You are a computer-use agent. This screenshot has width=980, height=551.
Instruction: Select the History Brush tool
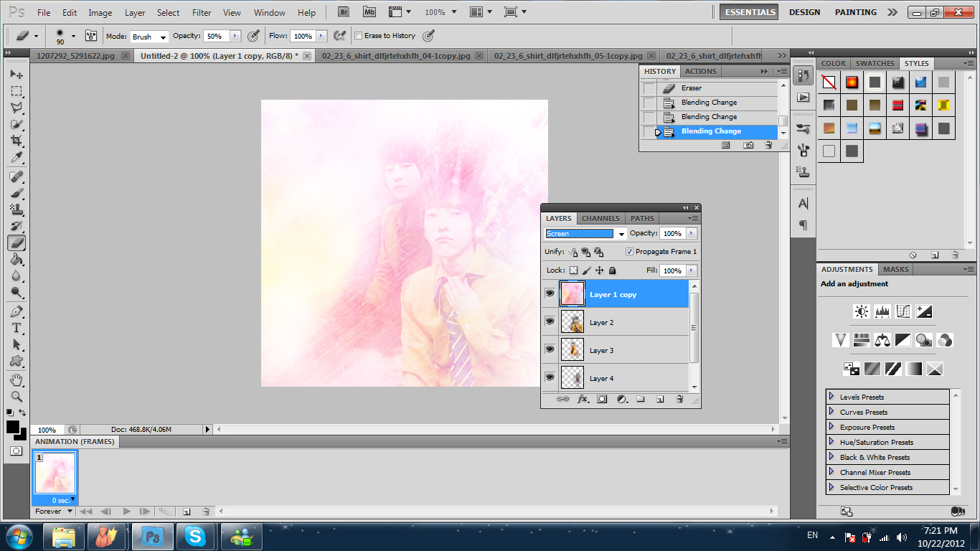coord(17,226)
